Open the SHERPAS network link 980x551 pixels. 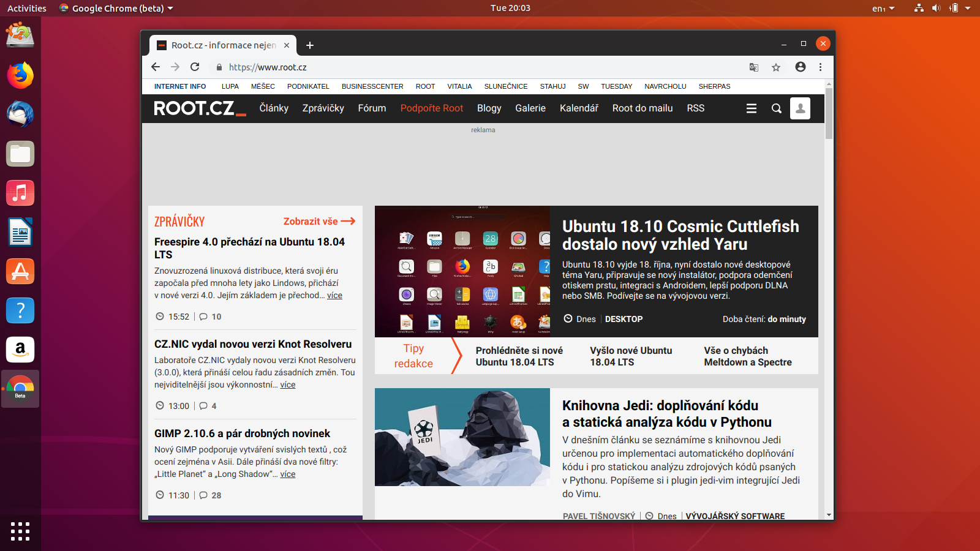tap(714, 86)
